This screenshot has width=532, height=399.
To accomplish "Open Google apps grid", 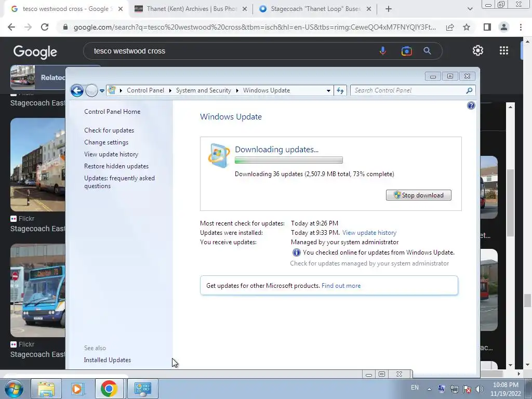I will coord(504,50).
